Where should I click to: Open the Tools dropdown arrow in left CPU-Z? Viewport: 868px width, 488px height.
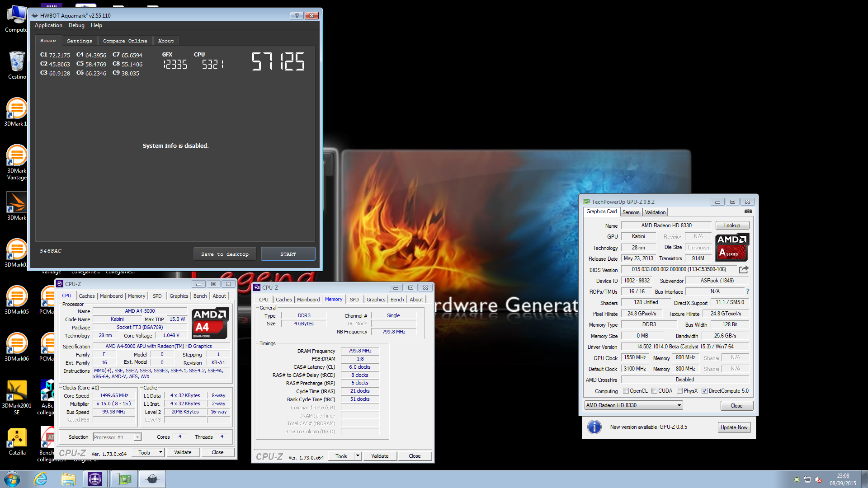click(160, 452)
